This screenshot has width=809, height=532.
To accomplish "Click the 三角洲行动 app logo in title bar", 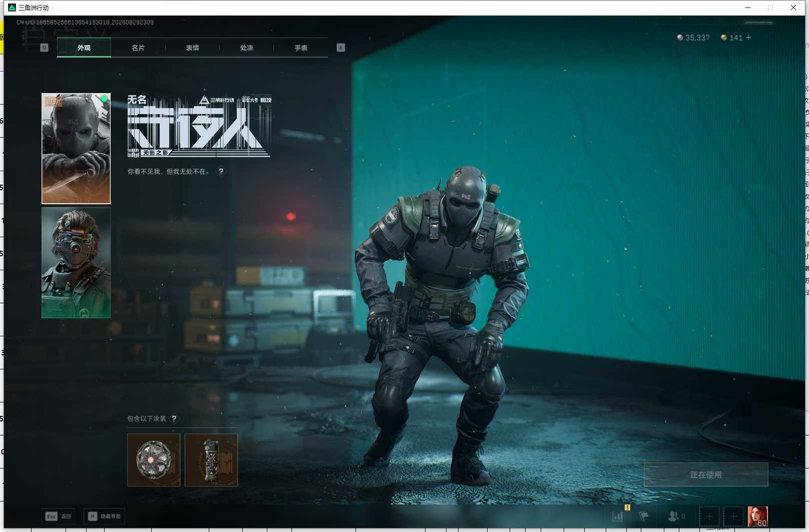I will (12, 8).
